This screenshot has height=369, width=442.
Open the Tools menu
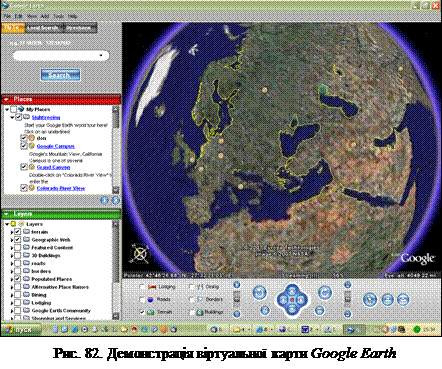click(x=59, y=16)
